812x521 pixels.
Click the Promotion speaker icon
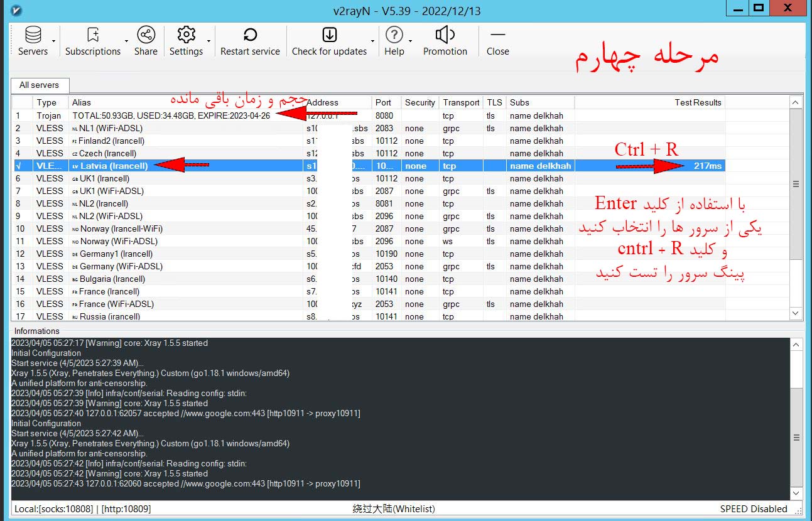pos(445,35)
